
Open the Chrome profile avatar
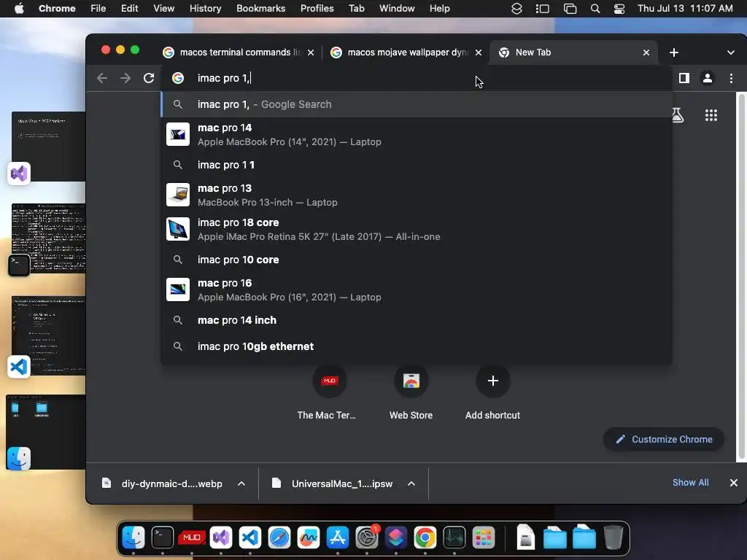tap(708, 78)
